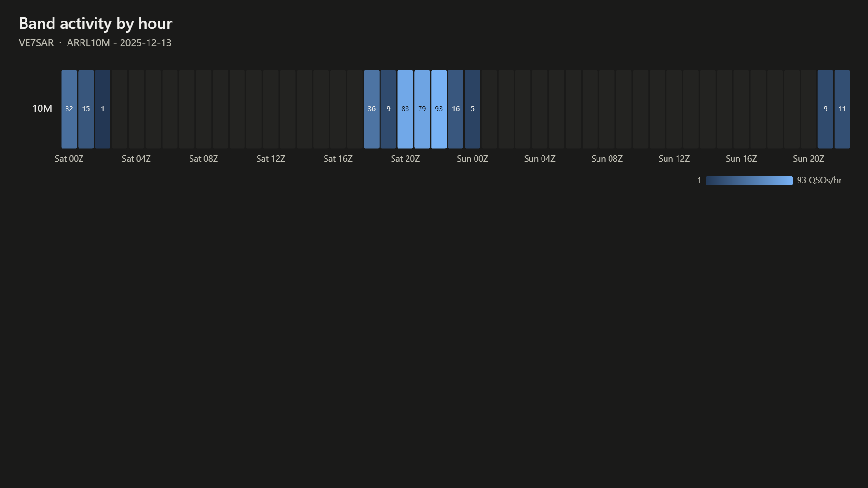The image size is (868, 488).
Task: Select the Sun 00Z cell showing 5
Action: (473, 109)
